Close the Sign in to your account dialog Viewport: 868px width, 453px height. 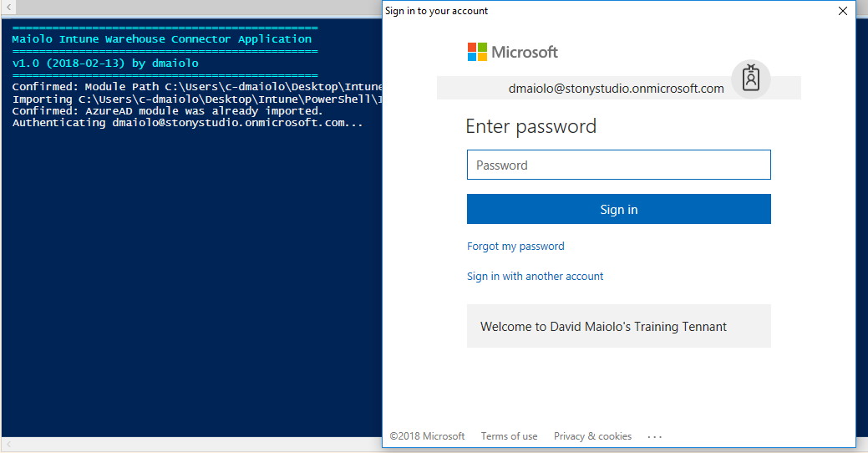[x=843, y=11]
